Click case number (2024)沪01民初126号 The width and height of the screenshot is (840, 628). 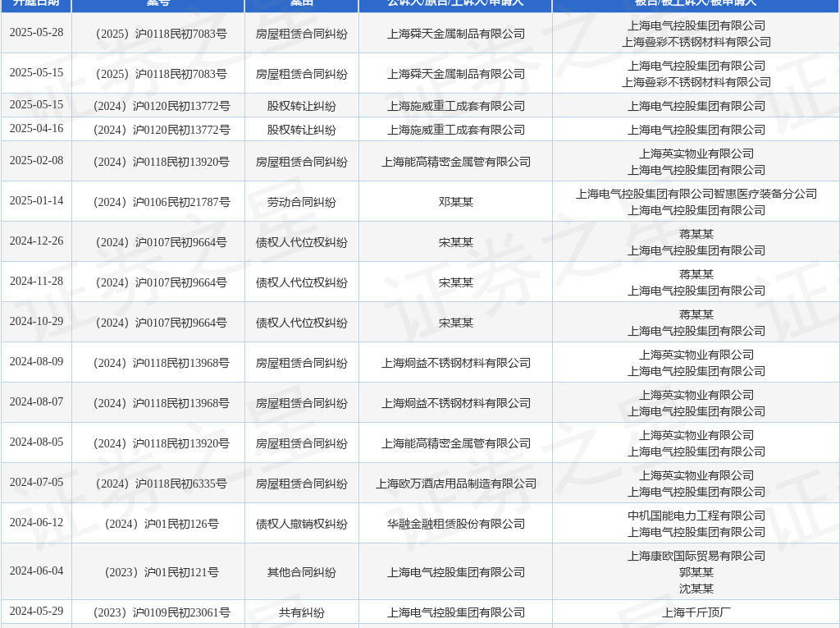point(162,524)
